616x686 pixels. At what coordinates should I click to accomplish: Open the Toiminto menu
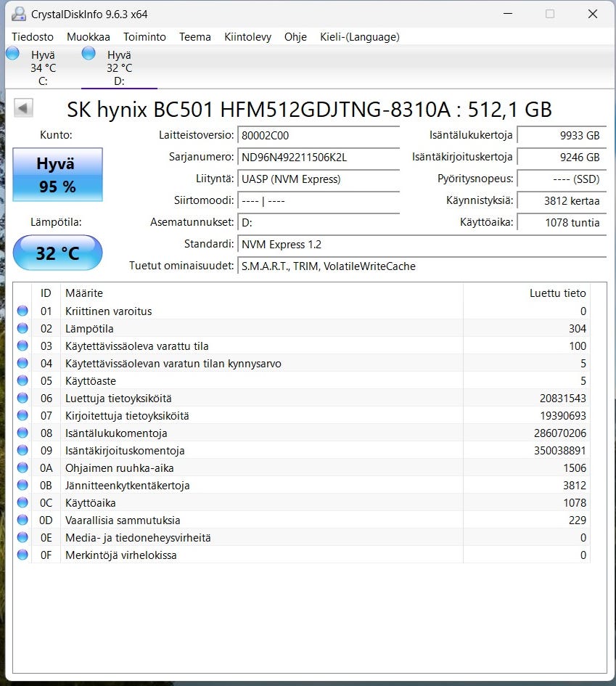144,37
